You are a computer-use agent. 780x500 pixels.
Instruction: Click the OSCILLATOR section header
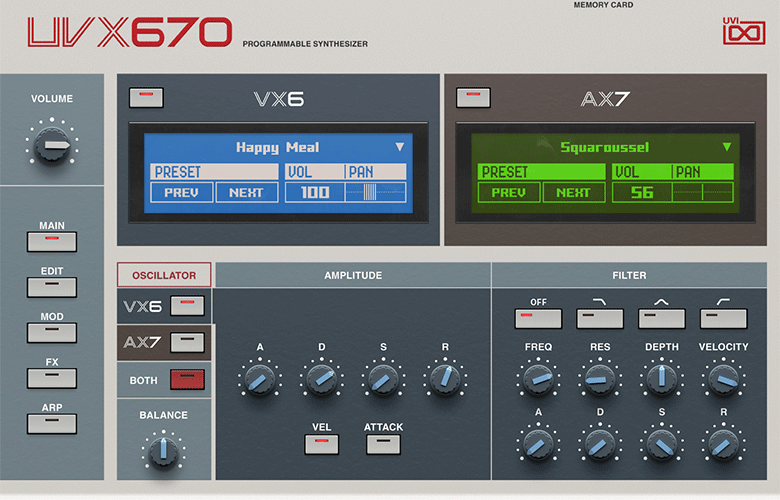[x=164, y=275]
